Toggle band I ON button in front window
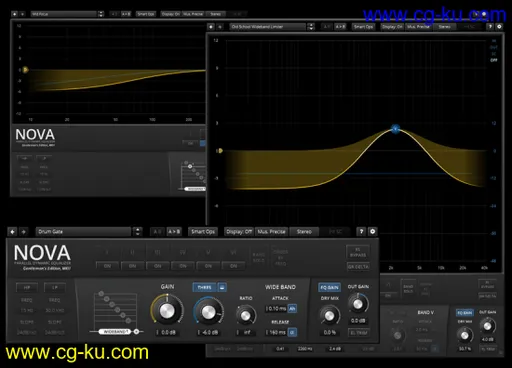Image resolution: width=512 pixels, height=368 pixels. pyautogui.click(x=107, y=266)
